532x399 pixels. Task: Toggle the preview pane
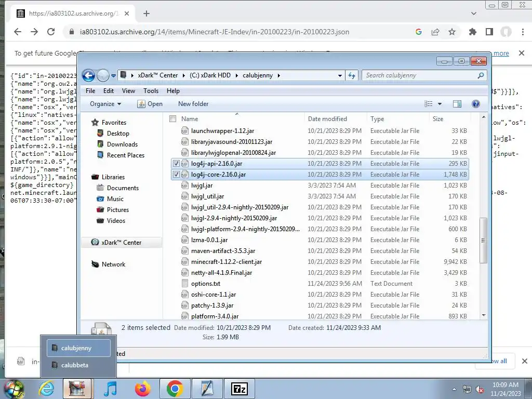coord(457,104)
